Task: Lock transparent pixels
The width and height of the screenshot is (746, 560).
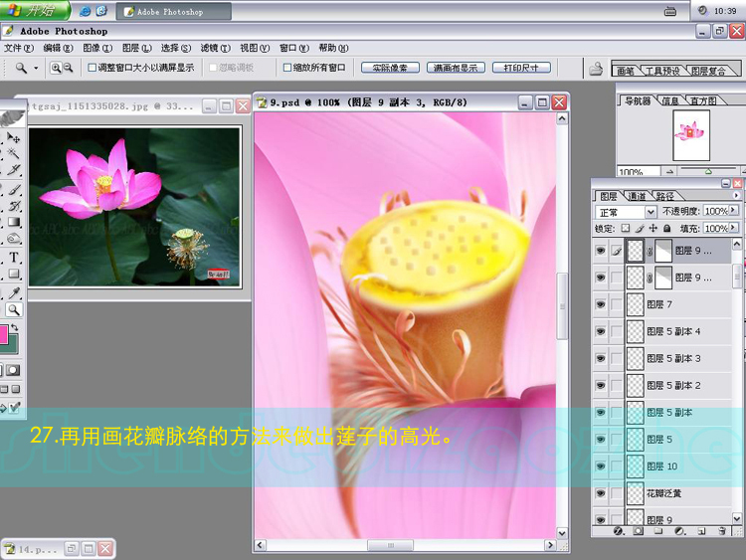Action: coord(626,229)
